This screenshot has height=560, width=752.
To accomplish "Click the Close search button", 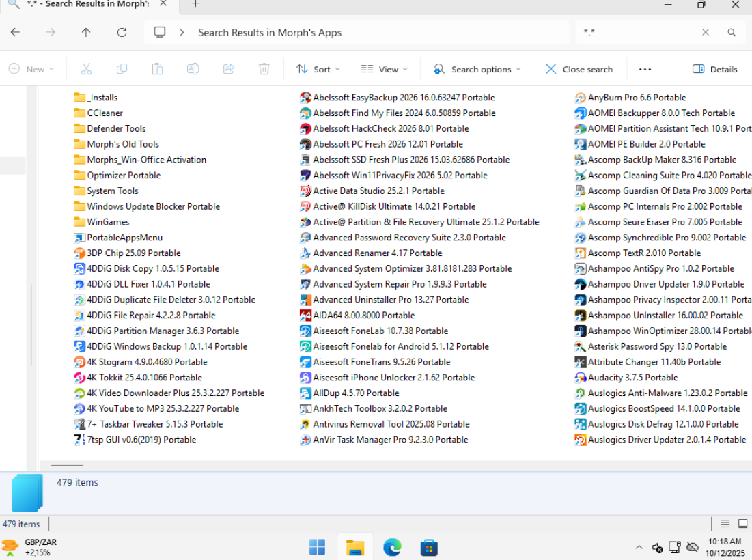I will (x=579, y=69).
